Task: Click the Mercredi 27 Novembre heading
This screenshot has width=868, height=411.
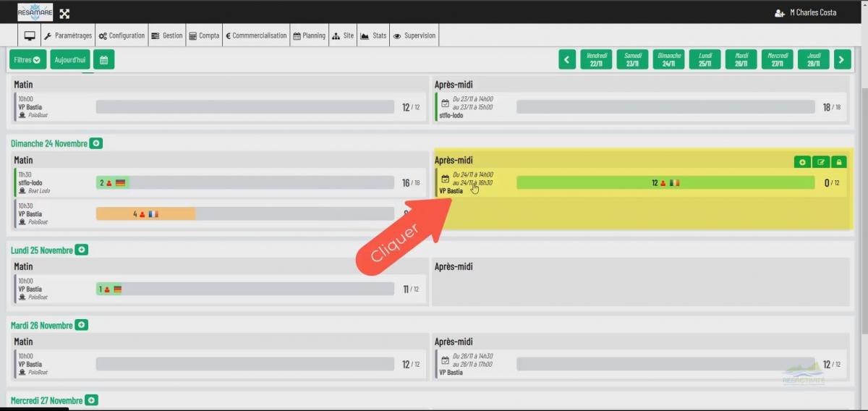Action: 47,400
